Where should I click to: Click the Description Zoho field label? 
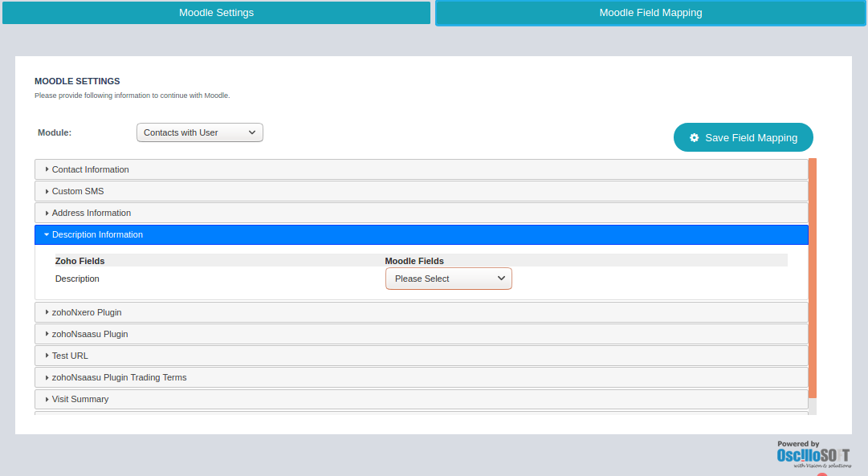click(77, 279)
